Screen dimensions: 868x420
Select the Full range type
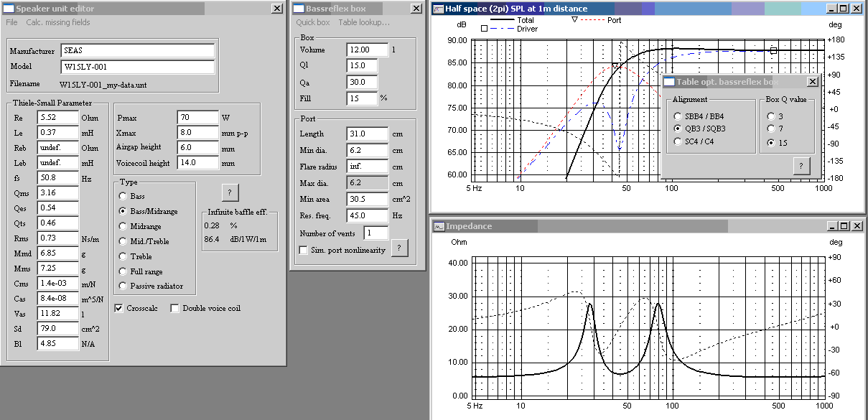pyautogui.click(x=123, y=271)
